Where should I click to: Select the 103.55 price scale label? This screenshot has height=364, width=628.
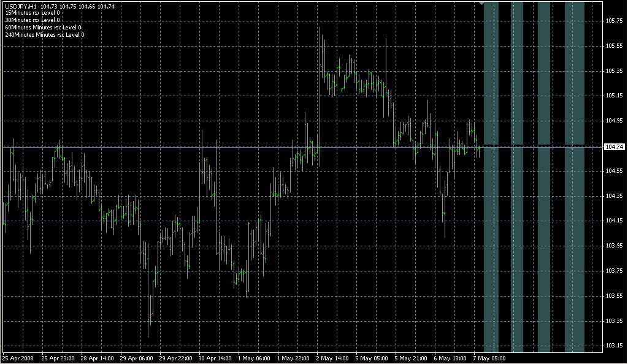click(615, 296)
